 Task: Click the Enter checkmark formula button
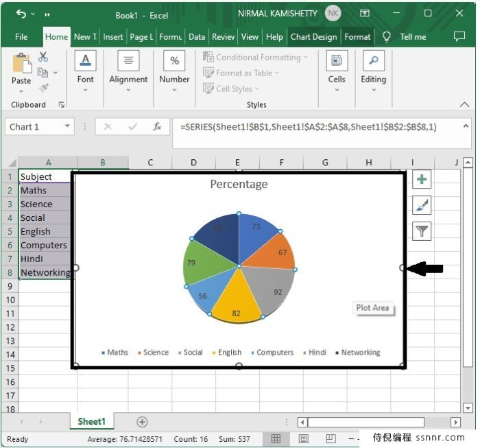point(132,126)
